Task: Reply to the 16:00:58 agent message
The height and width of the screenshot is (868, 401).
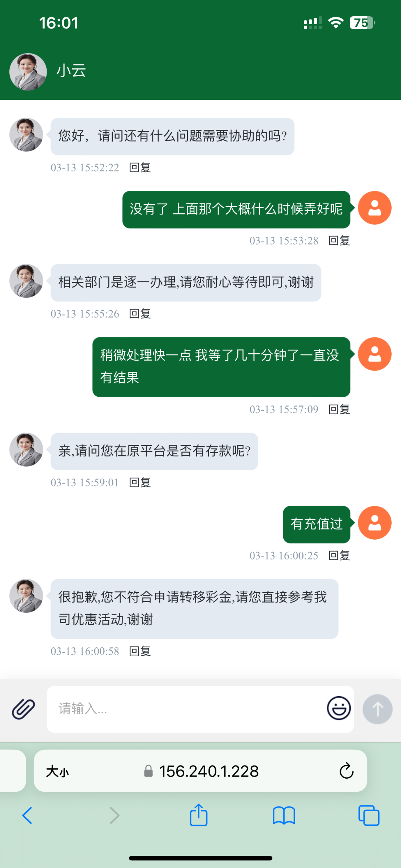Action: 140,651
